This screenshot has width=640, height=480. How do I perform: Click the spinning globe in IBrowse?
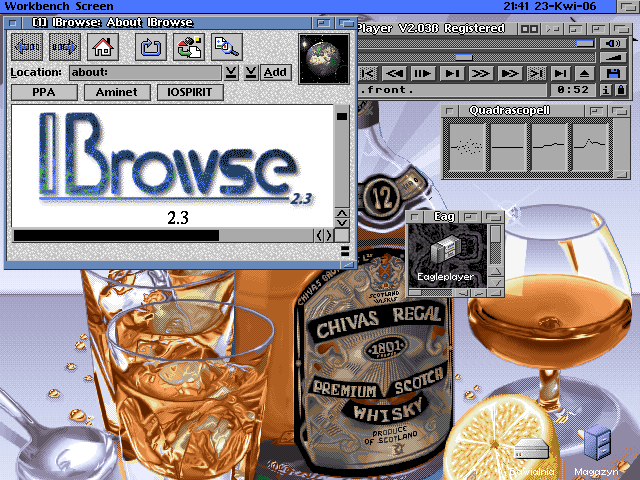coord(324,59)
